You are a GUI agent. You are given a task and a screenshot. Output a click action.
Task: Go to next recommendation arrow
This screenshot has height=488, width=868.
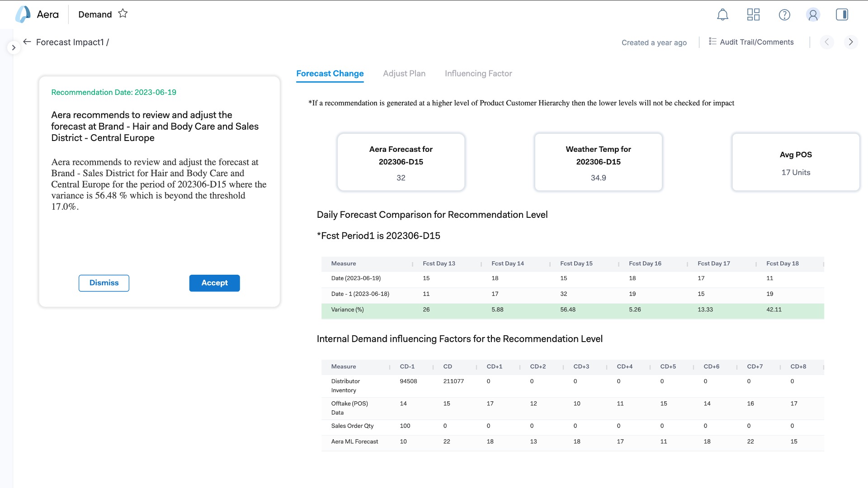click(850, 42)
